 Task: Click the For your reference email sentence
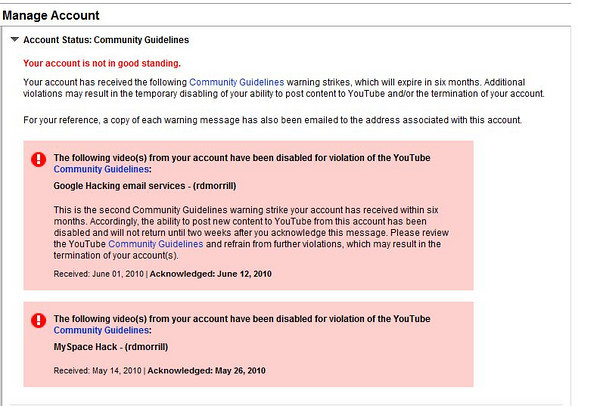point(272,120)
